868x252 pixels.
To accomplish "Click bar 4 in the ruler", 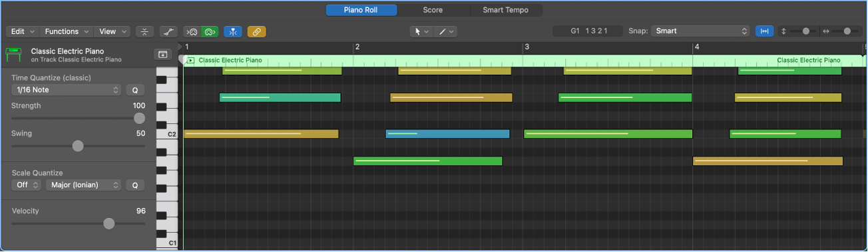I will click(x=697, y=47).
